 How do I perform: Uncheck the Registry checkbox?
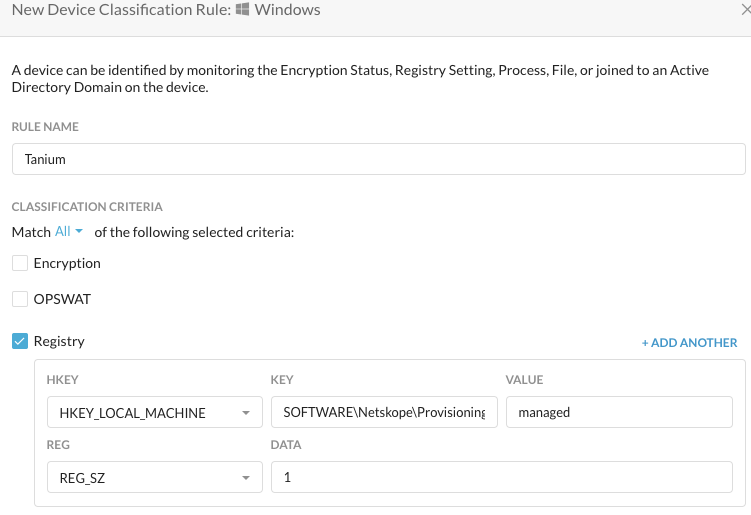pyautogui.click(x=20, y=341)
